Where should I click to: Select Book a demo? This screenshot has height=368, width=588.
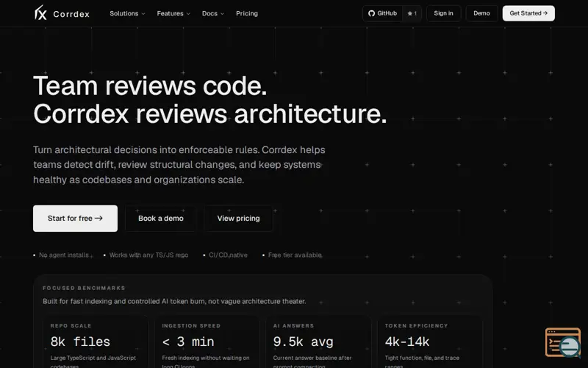[160, 218]
